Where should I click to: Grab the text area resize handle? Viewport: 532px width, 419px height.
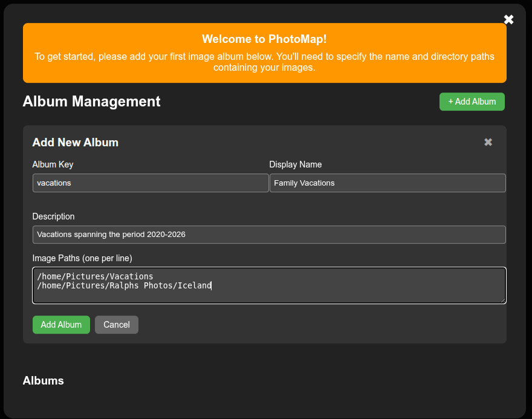[503, 300]
